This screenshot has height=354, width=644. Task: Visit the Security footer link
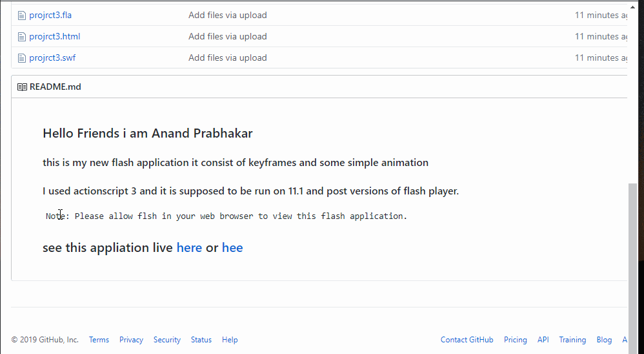166,340
